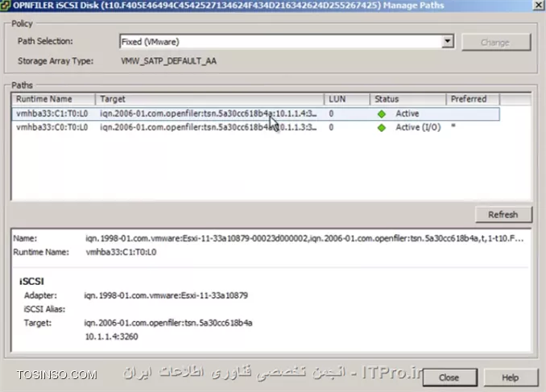Click the Close button

(449, 378)
